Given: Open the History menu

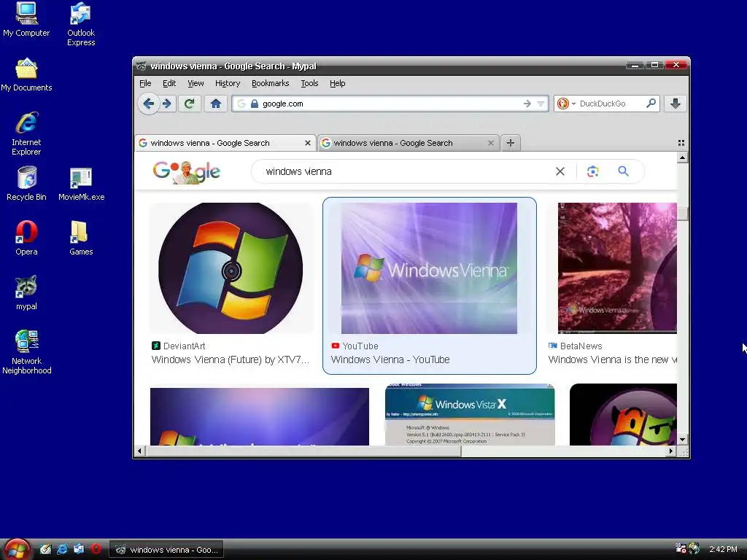Looking at the screenshot, I should pyautogui.click(x=228, y=83).
